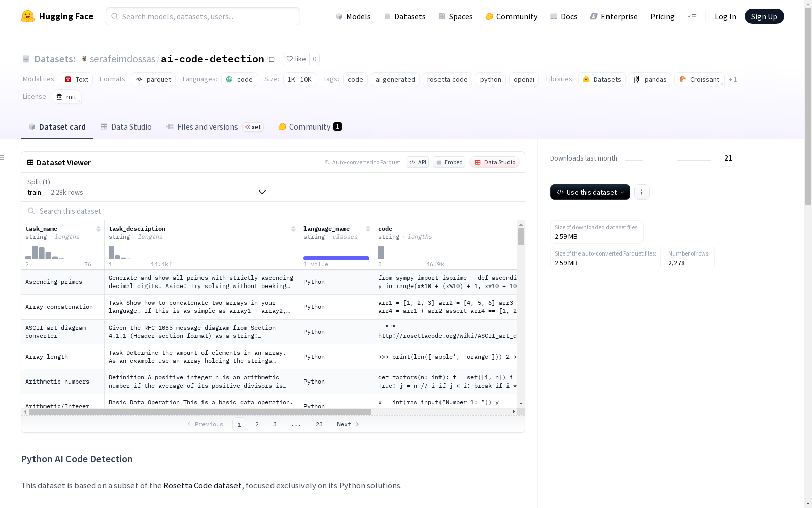The image size is (812, 508).
Task: Click the Text modality tag
Action: point(76,79)
